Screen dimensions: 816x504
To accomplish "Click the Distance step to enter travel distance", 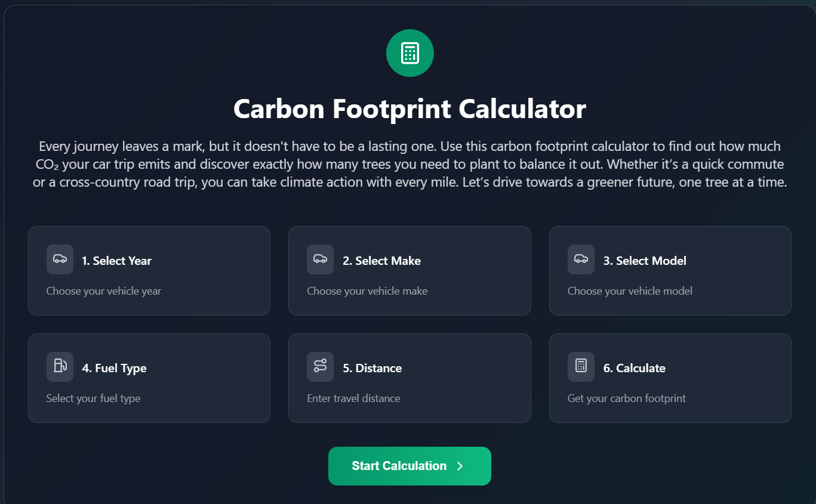I will click(409, 378).
